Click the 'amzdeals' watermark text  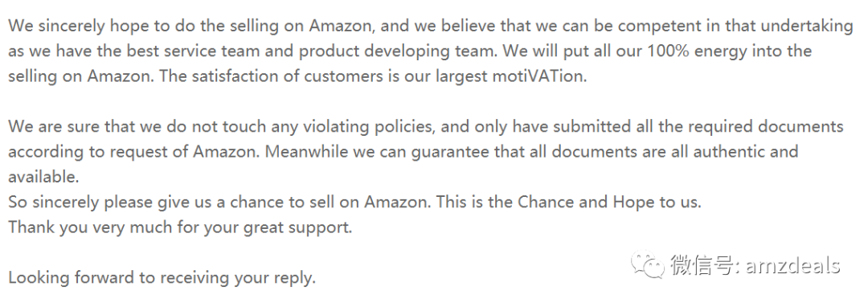pyautogui.click(x=792, y=265)
